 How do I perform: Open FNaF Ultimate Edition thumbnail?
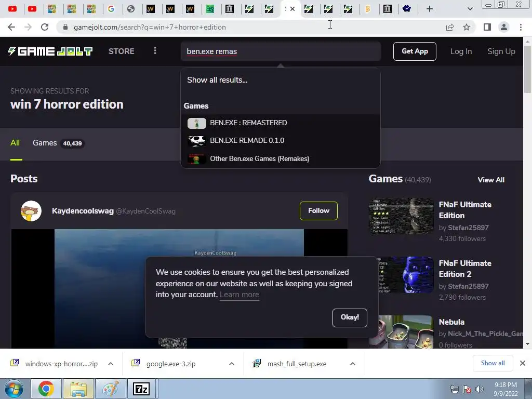coord(401,216)
